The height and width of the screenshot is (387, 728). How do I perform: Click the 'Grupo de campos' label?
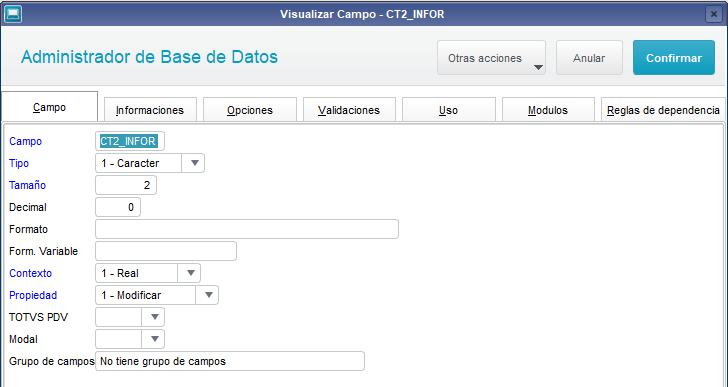point(52,361)
